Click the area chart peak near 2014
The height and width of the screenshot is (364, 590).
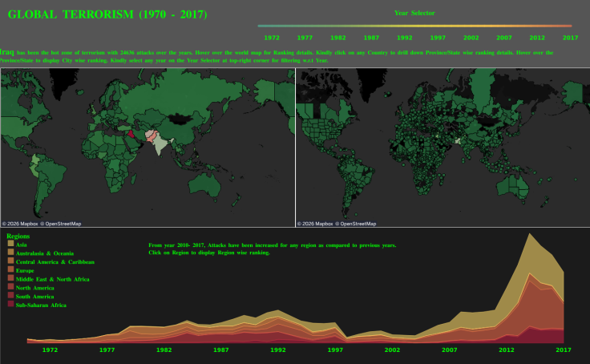[528, 236]
